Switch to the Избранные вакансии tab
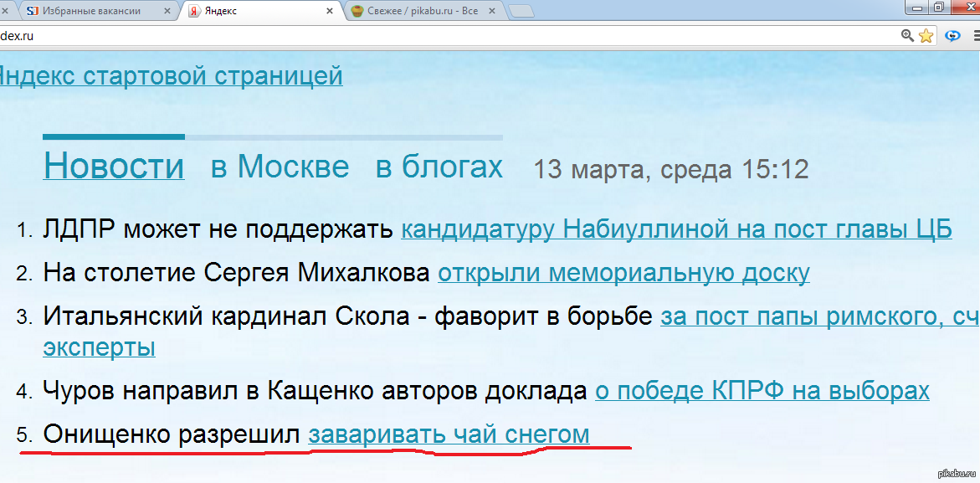Screen dimensions: 980x483 click(x=92, y=11)
